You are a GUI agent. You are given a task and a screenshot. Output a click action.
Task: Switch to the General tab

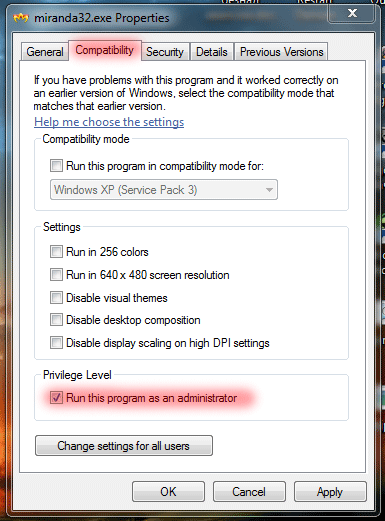tap(45, 52)
